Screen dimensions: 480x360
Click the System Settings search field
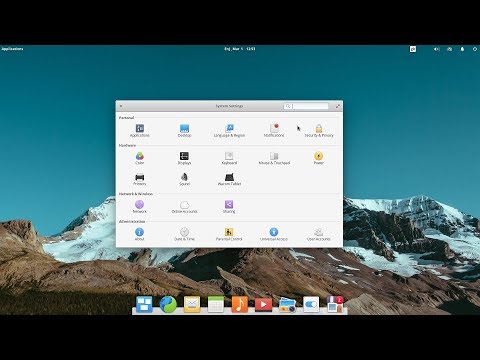tap(306, 106)
